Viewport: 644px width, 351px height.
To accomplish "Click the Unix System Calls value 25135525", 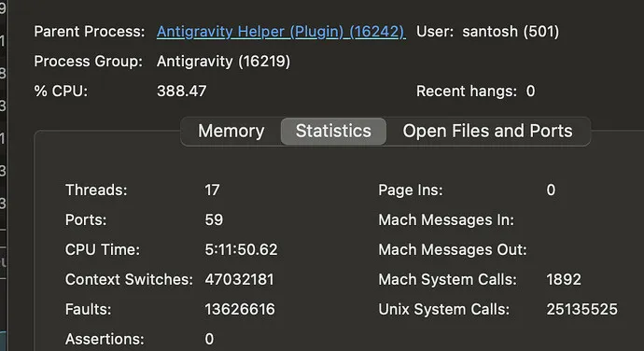I will 581,309.
